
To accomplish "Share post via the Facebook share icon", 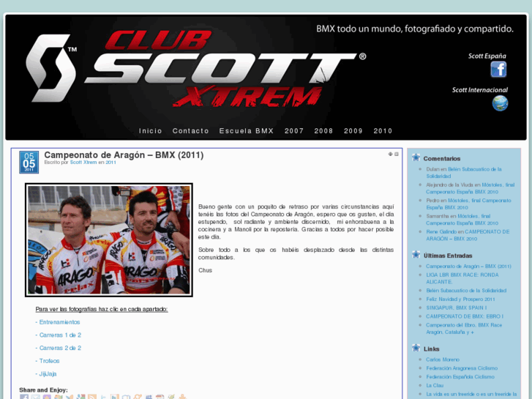I will [x=23, y=397].
